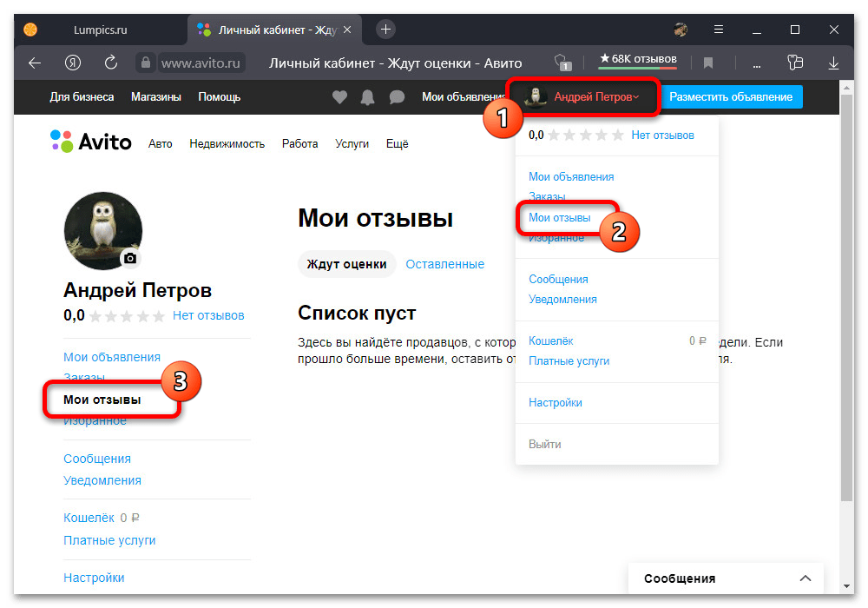Select Мои отзывы in the dropdown menu

point(559,218)
